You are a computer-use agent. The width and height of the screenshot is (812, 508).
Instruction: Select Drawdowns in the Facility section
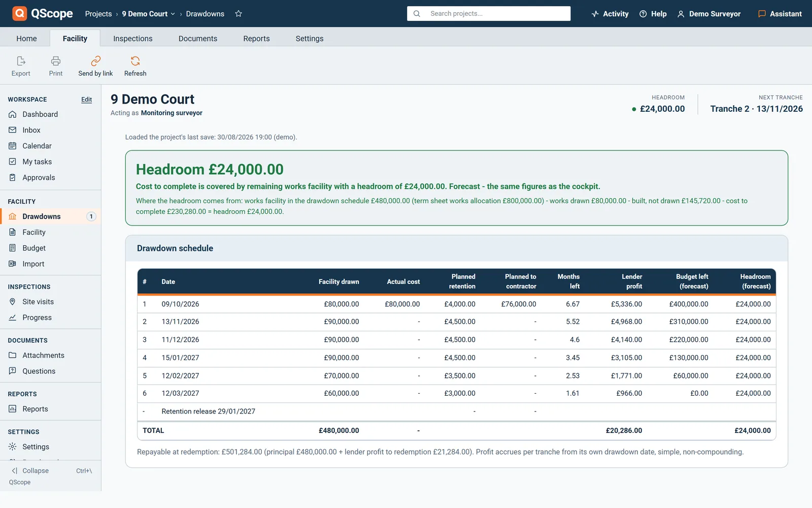(50, 216)
